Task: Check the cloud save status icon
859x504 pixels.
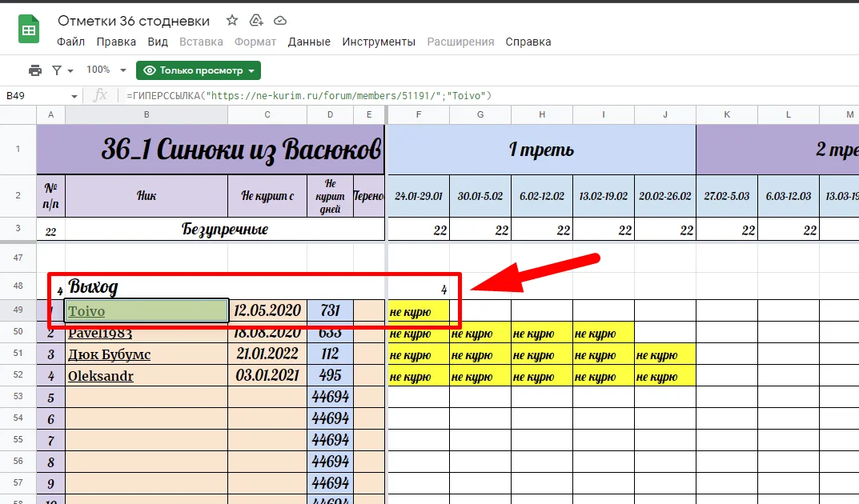Action: (x=280, y=20)
